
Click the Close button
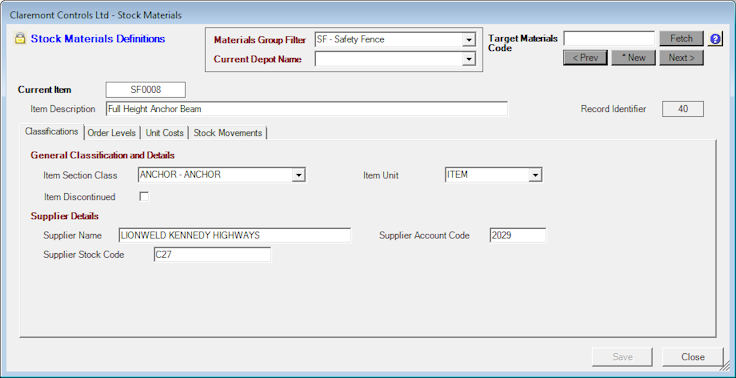coord(693,357)
